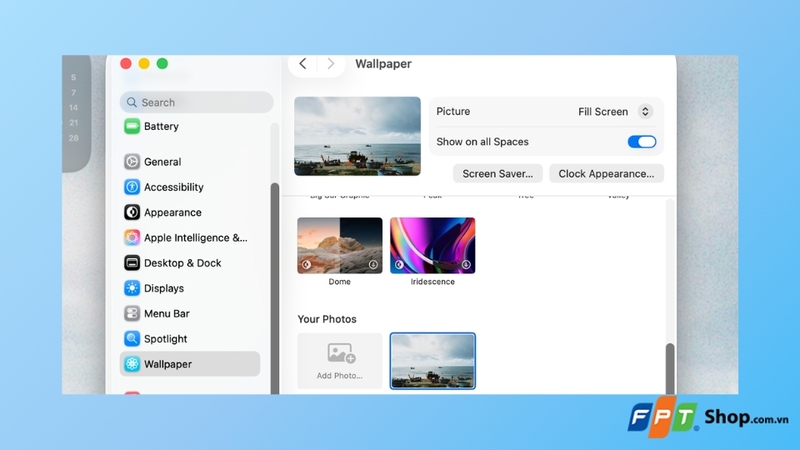The height and width of the screenshot is (450, 800).
Task: Click download icon on Iridescence wallpaper
Action: pos(466,264)
